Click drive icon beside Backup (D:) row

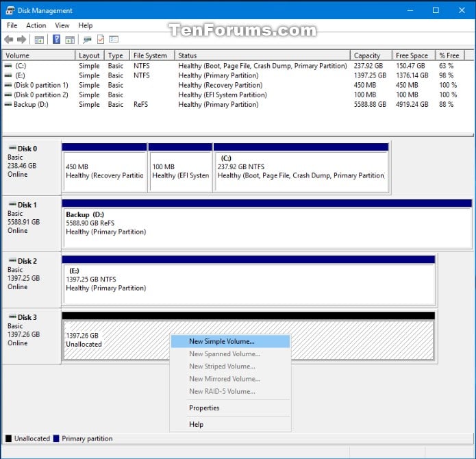[8, 104]
